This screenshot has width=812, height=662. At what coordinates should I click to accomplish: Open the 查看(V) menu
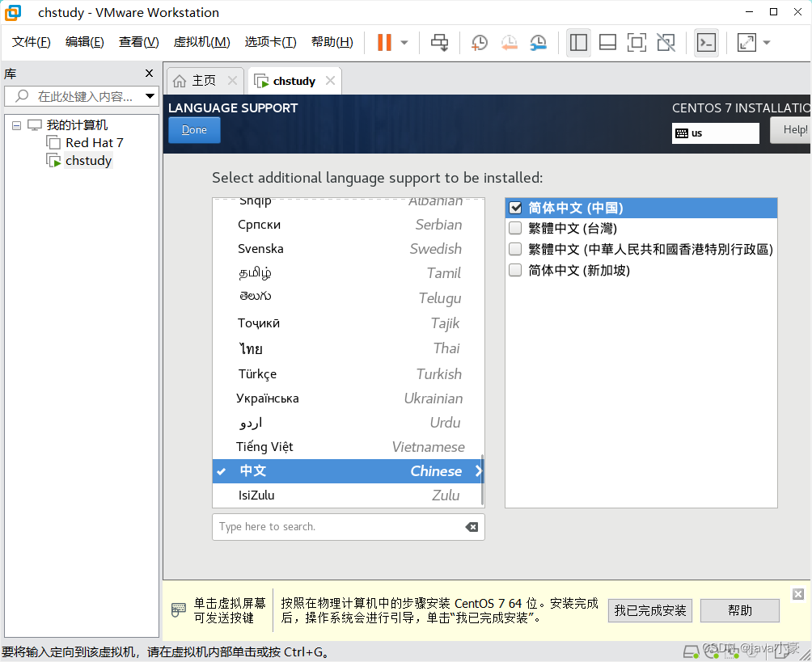click(139, 42)
